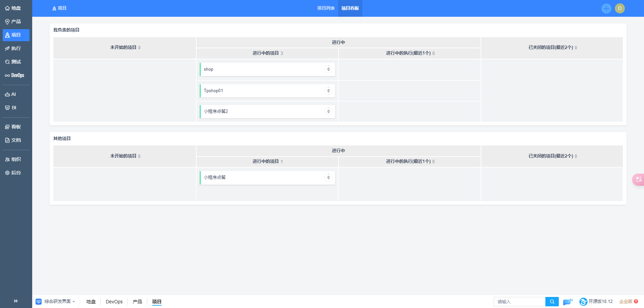Click the red alert icon beside 企业版
This screenshot has width=644, height=308.
click(x=636, y=301)
